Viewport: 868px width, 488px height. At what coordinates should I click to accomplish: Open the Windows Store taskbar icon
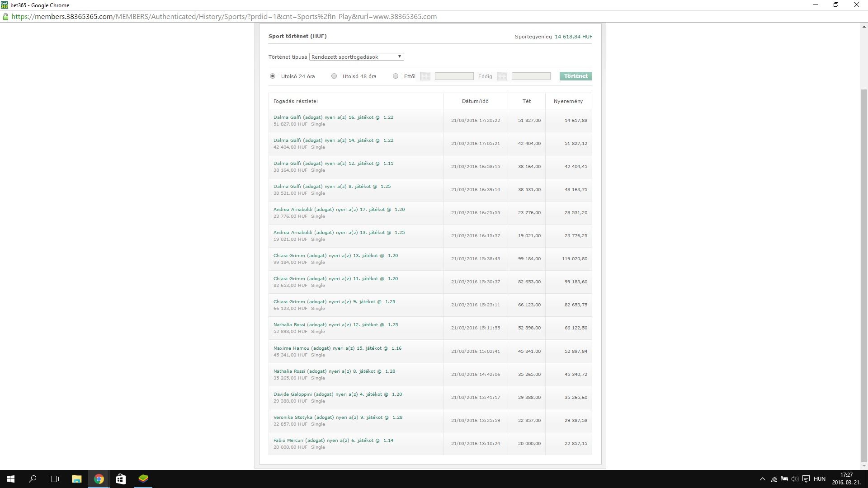(120, 479)
